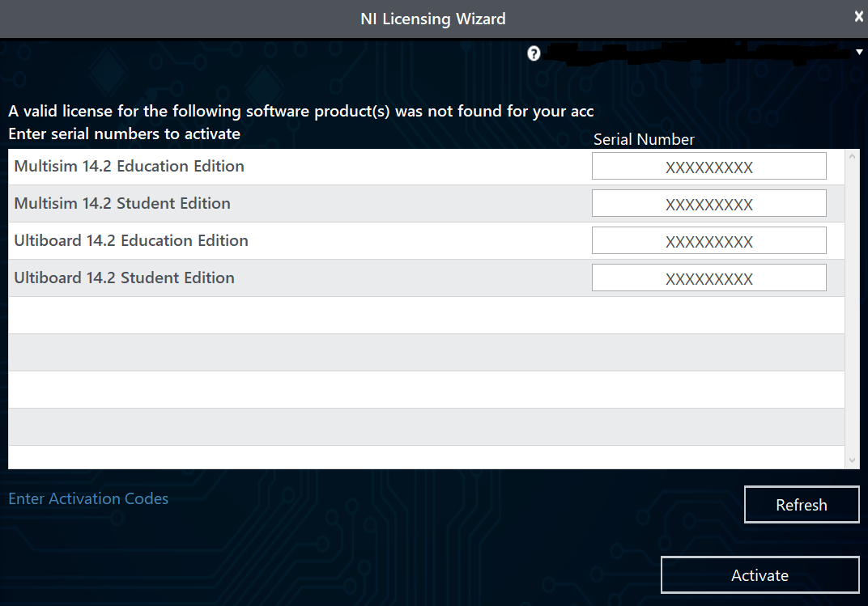Open the Enter Activation Codes link
868x606 pixels.
tap(88, 498)
